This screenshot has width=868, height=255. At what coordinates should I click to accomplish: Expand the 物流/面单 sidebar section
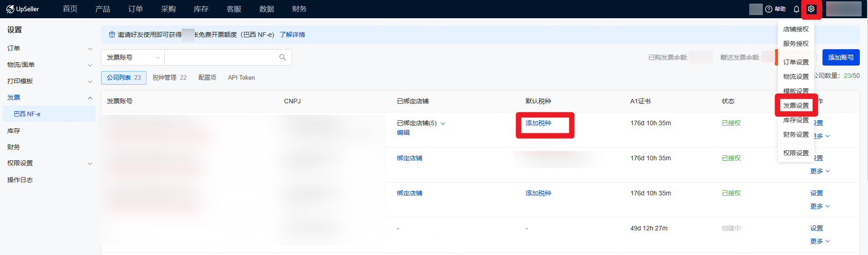click(x=90, y=65)
